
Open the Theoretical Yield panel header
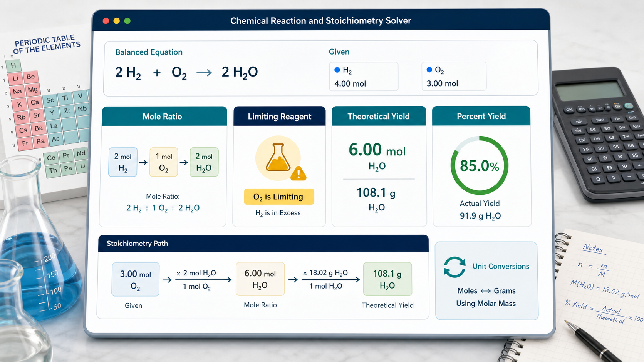379,116
